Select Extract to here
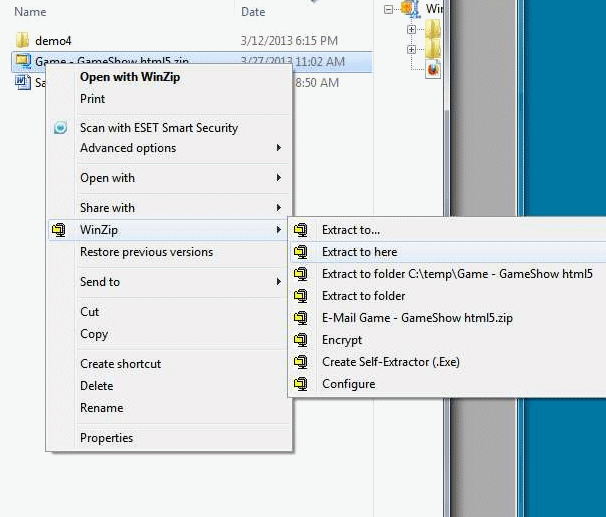The image size is (606, 517). coord(359,252)
